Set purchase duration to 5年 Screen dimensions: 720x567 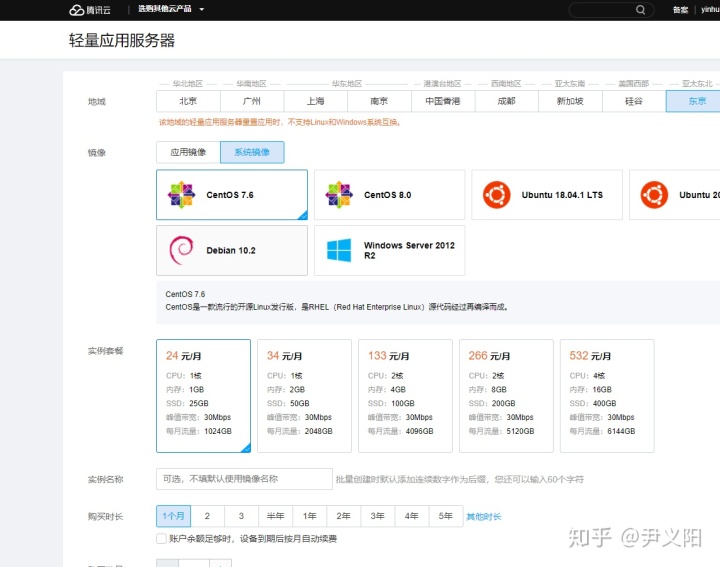click(445, 516)
